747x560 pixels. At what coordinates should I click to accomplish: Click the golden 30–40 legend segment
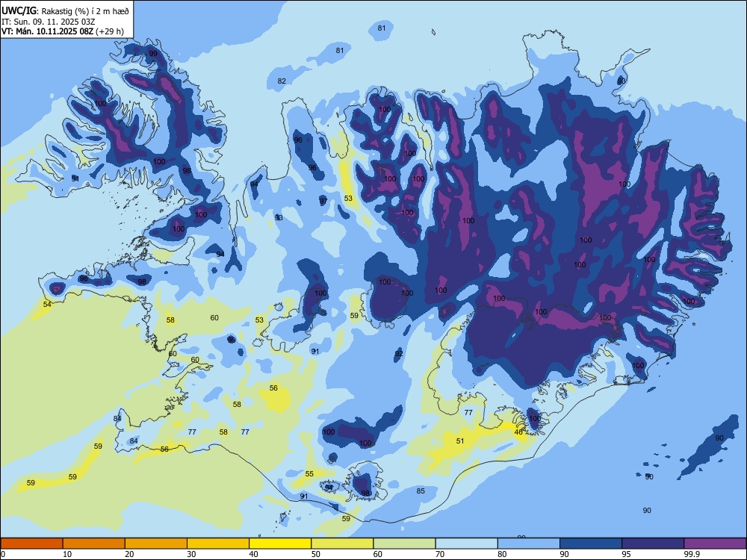point(218,544)
